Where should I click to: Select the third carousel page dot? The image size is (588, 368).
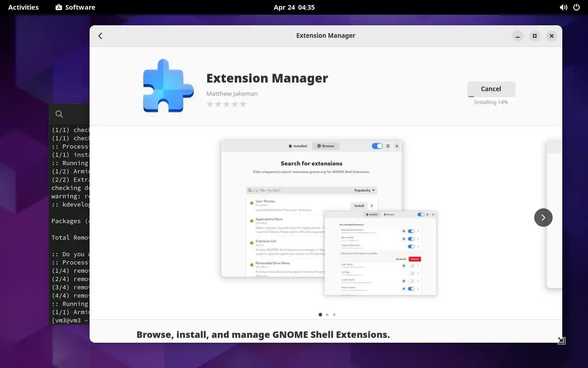pos(334,315)
